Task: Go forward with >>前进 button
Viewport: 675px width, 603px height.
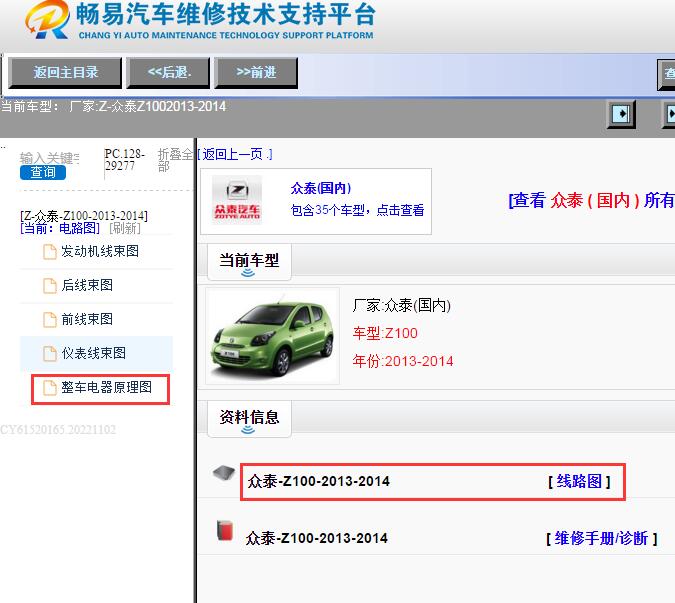Action: [x=256, y=73]
